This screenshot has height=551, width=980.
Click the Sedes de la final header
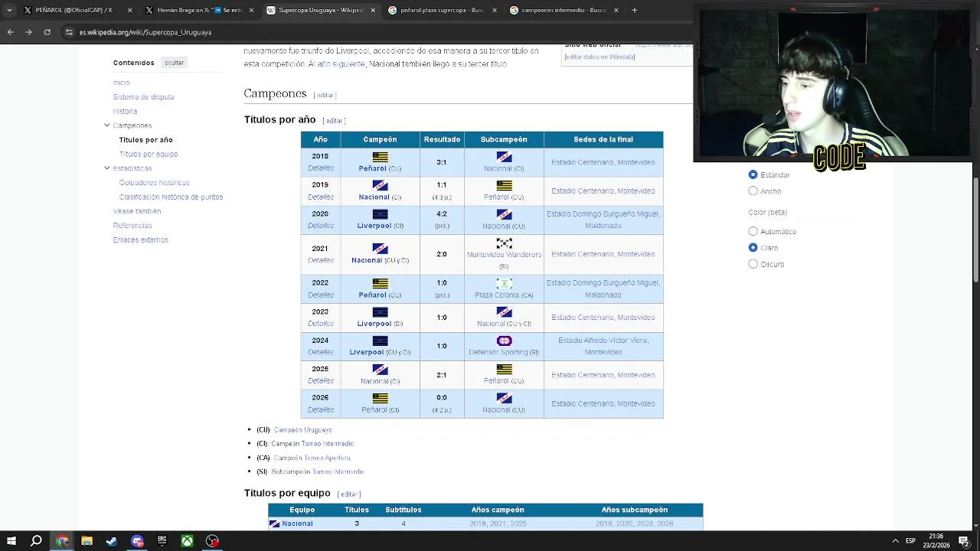pyautogui.click(x=603, y=139)
